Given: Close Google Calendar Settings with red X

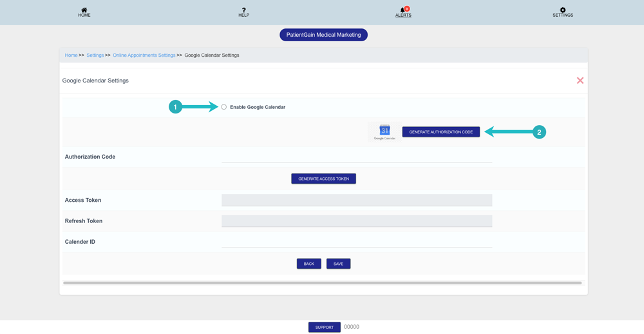Looking at the screenshot, I should click(580, 81).
